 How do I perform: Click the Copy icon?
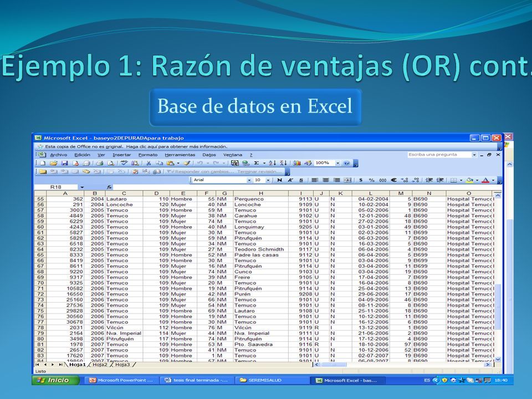(x=159, y=163)
